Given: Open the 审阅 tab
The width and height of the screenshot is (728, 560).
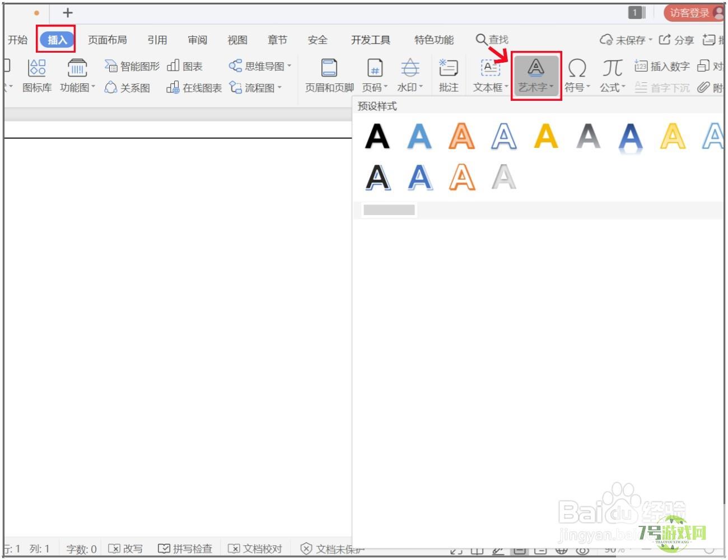Looking at the screenshot, I should click(x=197, y=40).
